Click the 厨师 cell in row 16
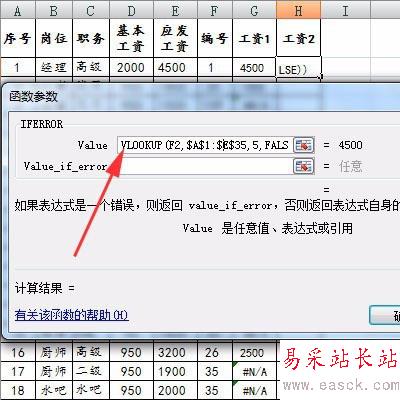Image resolution: width=400 pixels, height=400 pixels. coord(54,352)
